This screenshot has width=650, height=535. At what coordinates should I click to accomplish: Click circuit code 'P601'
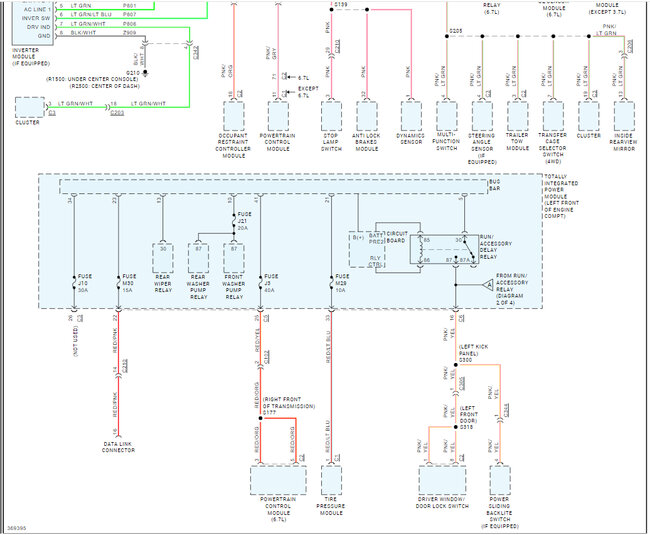[129, 6]
